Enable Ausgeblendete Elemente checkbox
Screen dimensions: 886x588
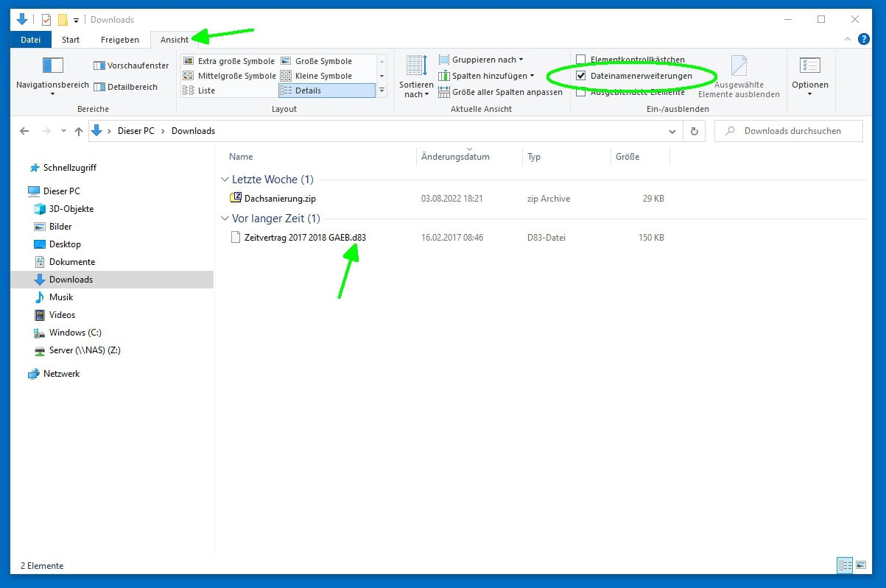[x=581, y=92]
